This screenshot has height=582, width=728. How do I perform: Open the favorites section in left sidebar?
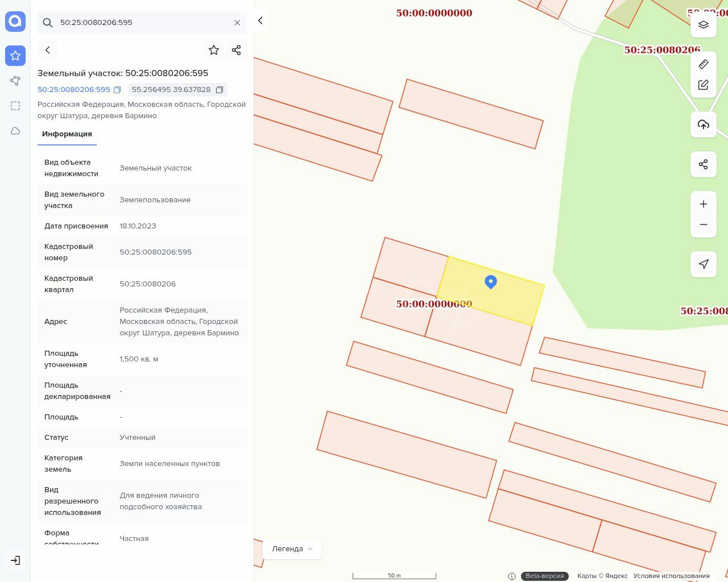click(15, 56)
